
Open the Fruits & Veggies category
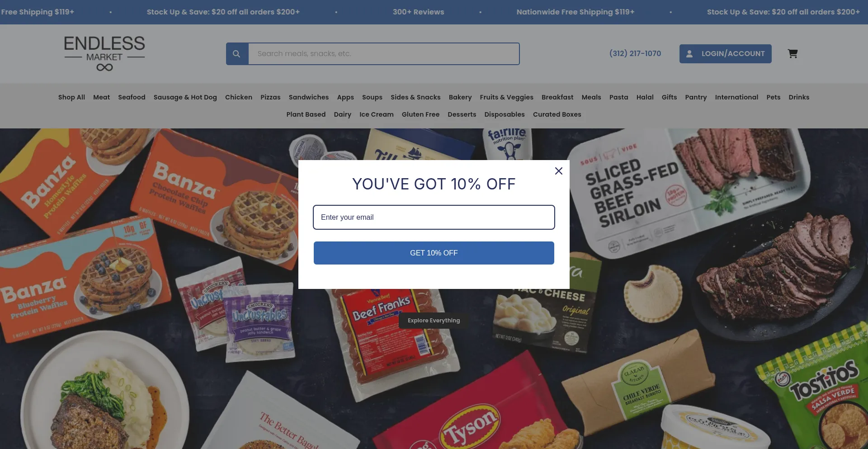coord(506,97)
